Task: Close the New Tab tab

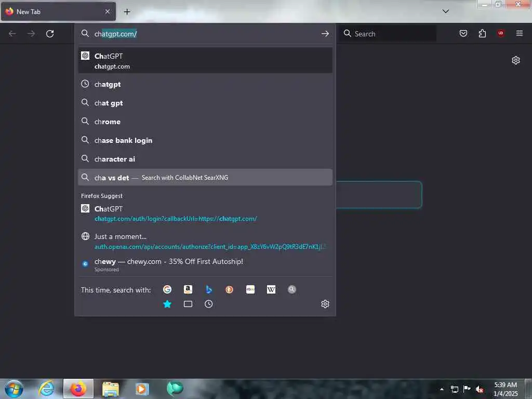Action: tap(107, 11)
